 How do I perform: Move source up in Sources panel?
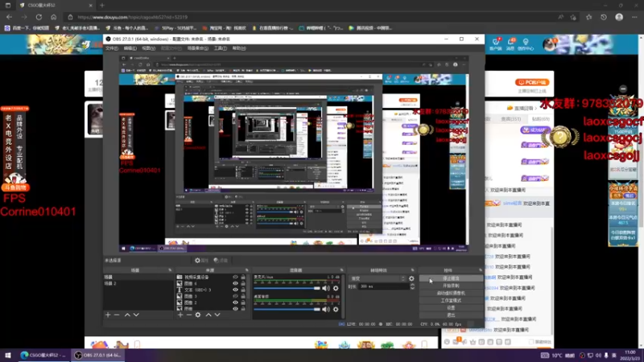(208, 315)
